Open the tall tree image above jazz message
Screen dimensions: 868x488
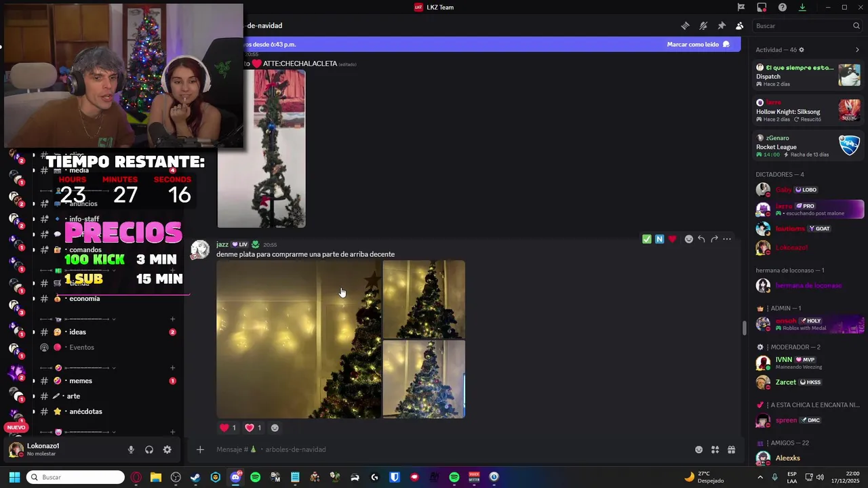261,148
